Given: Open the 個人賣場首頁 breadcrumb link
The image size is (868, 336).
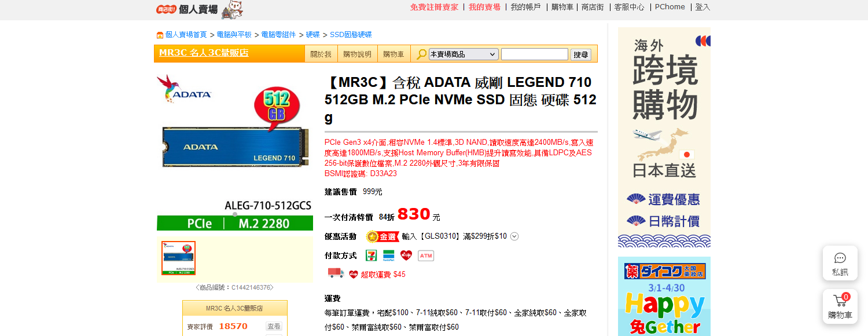Looking at the screenshot, I should pos(186,35).
